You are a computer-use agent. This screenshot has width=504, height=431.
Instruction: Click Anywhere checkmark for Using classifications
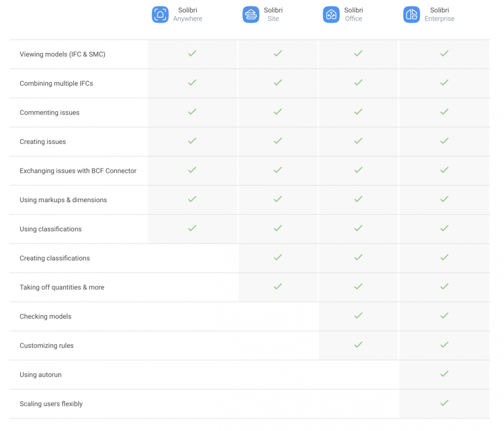coord(192,228)
